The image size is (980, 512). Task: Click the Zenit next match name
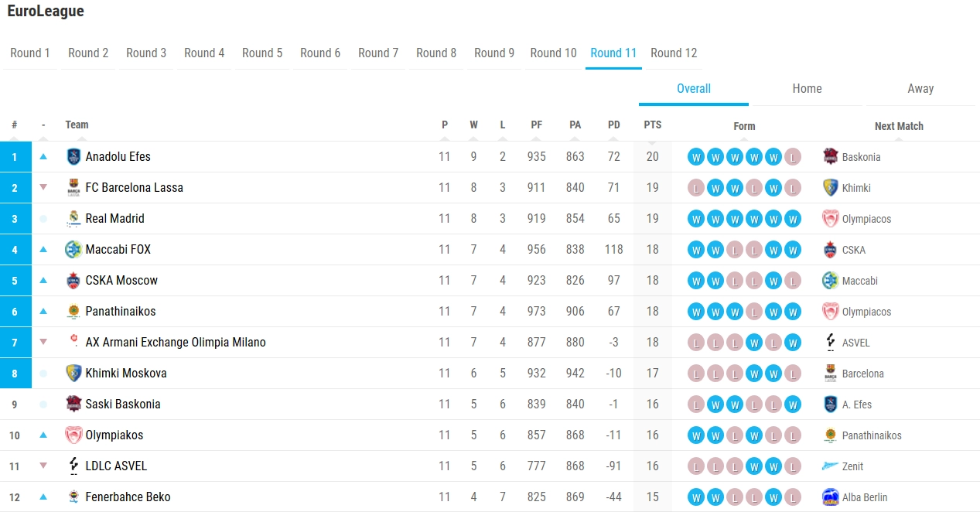853,466
